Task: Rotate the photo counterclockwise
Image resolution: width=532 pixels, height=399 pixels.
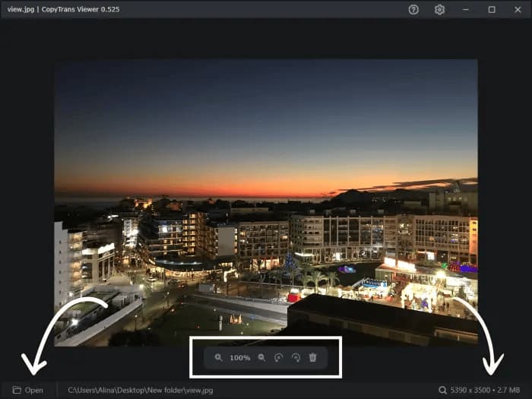Action: click(279, 358)
